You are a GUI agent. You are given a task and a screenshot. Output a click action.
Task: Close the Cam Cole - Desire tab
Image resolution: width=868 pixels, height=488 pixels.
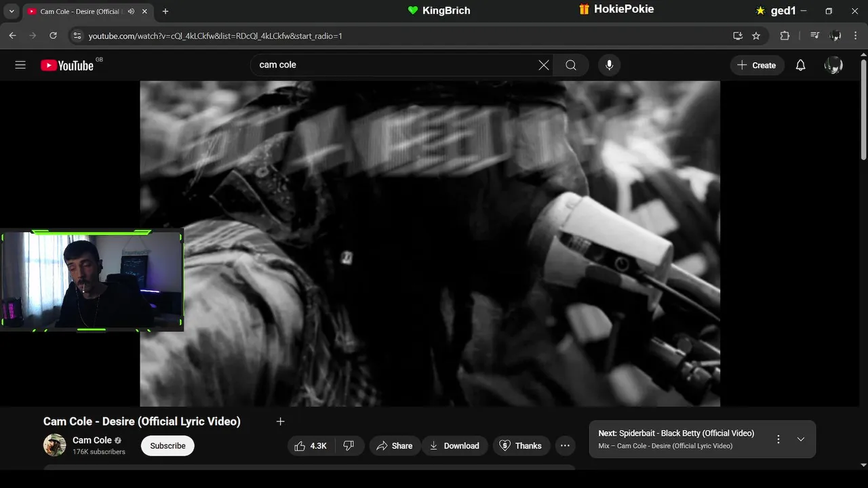click(146, 12)
